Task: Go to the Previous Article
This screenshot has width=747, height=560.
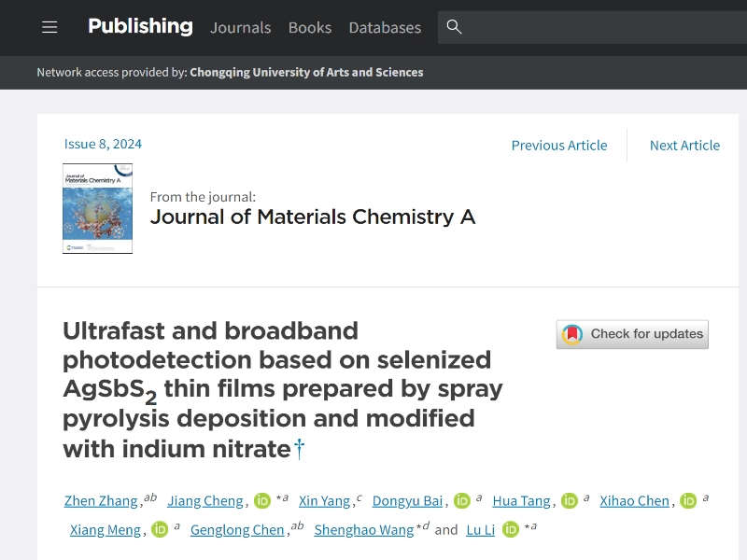Action: [x=558, y=146]
